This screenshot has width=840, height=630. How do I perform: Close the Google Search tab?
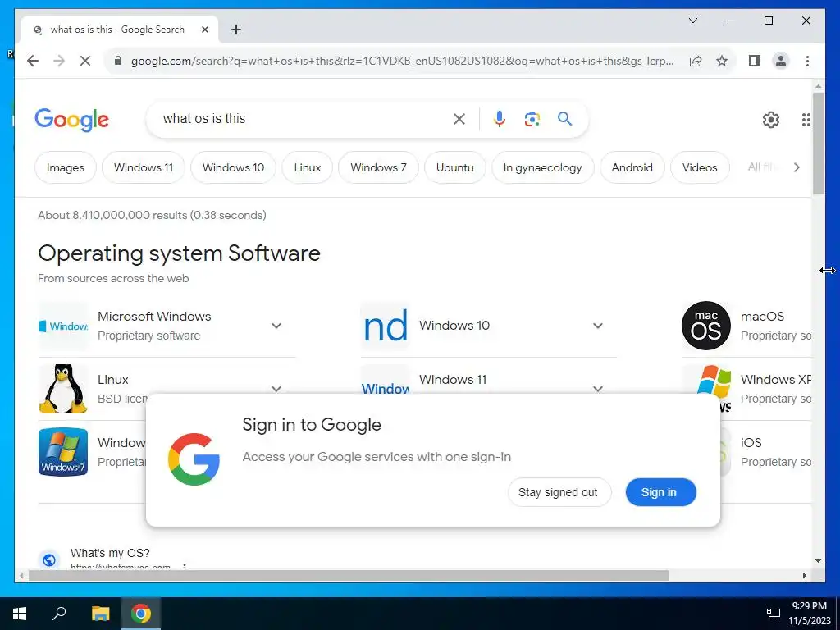204,30
